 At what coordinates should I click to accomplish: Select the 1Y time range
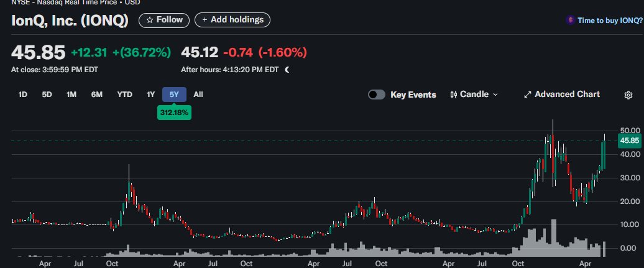pyautogui.click(x=150, y=95)
